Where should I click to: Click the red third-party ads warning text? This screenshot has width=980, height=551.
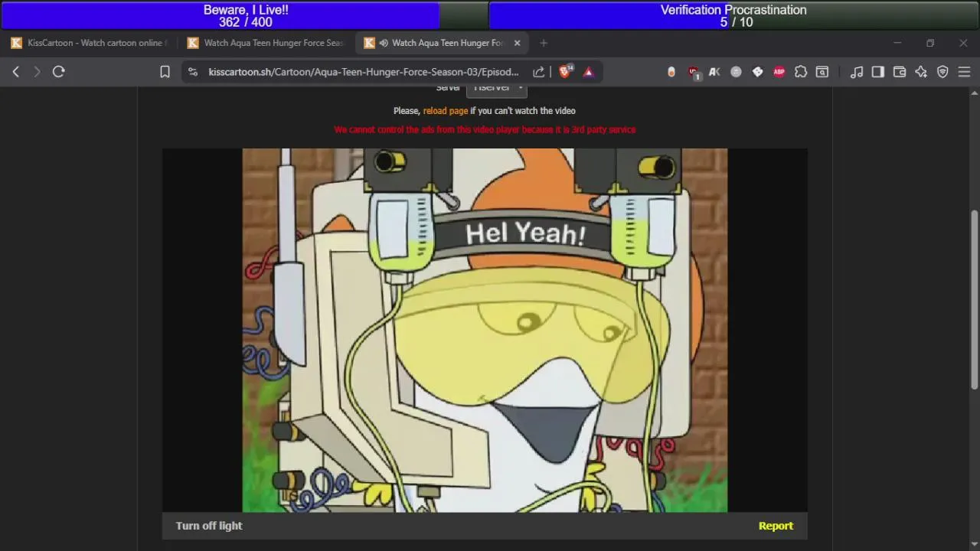[485, 130]
